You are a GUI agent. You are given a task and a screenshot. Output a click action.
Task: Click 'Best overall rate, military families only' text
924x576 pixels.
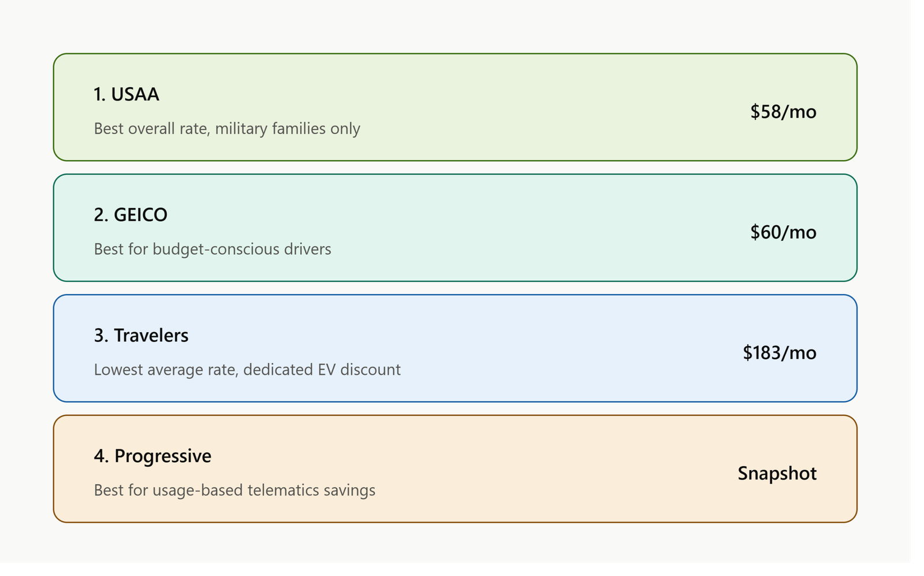click(x=227, y=128)
